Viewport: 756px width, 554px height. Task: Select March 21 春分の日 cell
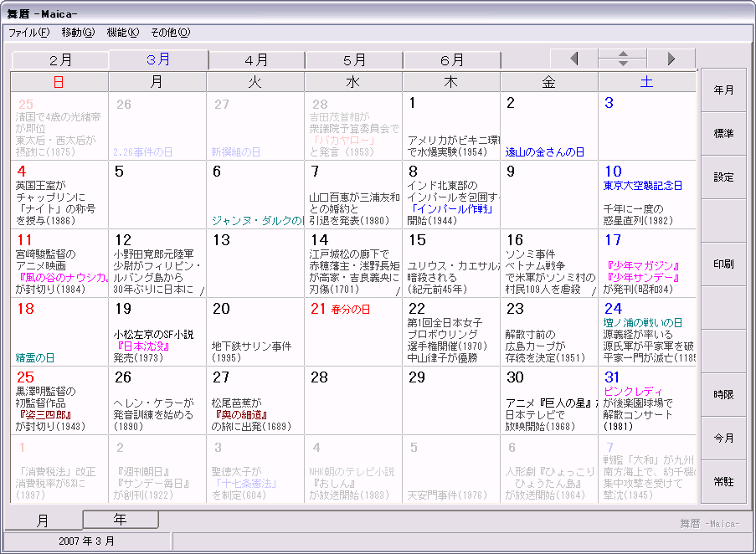(x=353, y=332)
